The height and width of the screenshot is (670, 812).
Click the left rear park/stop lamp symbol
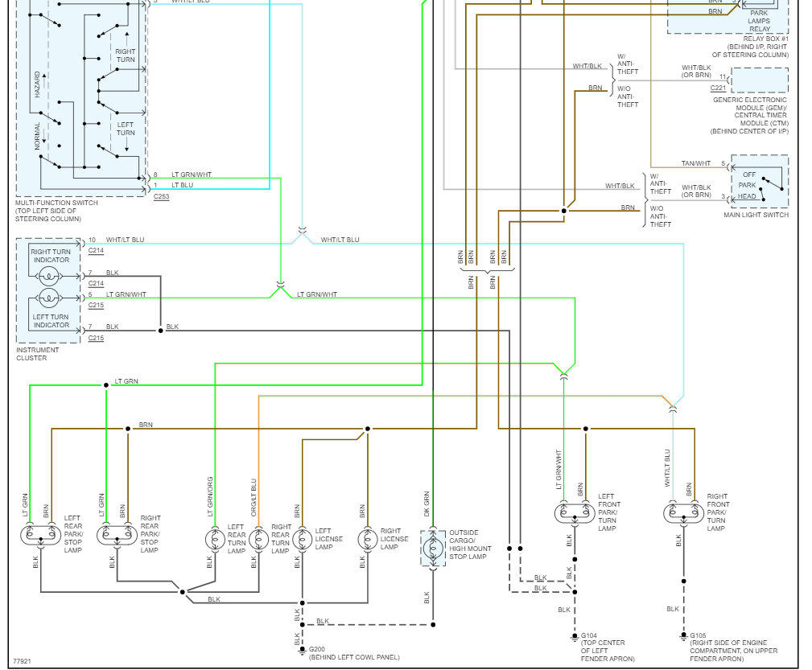tap(40, 534)
